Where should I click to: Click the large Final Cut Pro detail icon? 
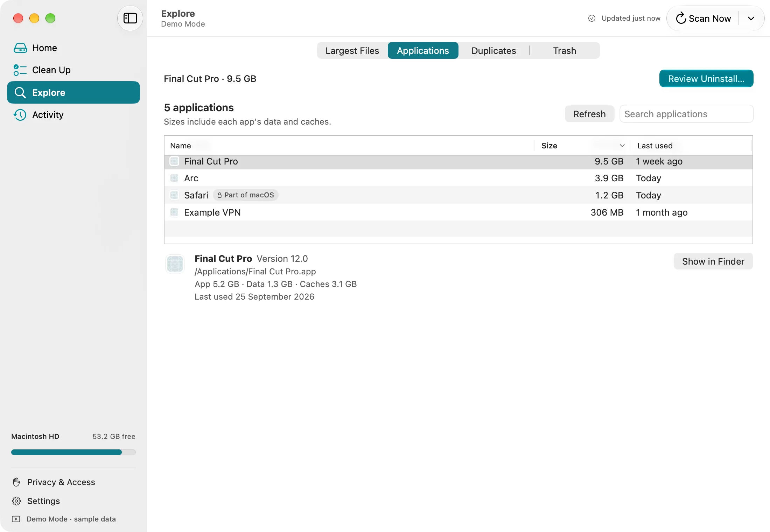(x=175, y=264)
